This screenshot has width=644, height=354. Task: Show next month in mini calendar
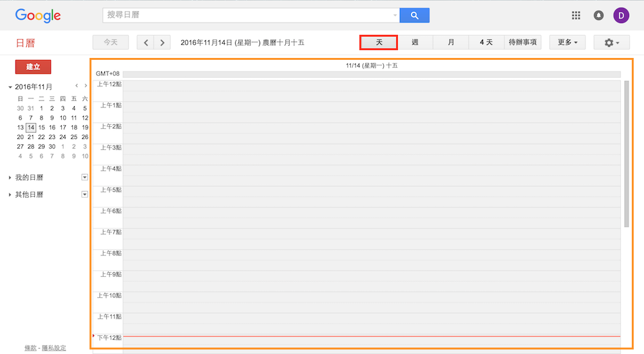pos(86,86)
